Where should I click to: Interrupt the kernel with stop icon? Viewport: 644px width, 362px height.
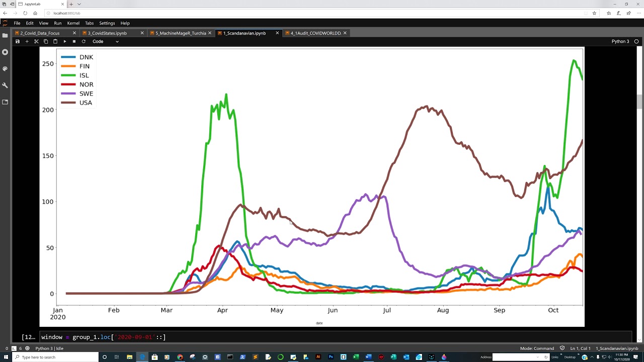point(74,42)
